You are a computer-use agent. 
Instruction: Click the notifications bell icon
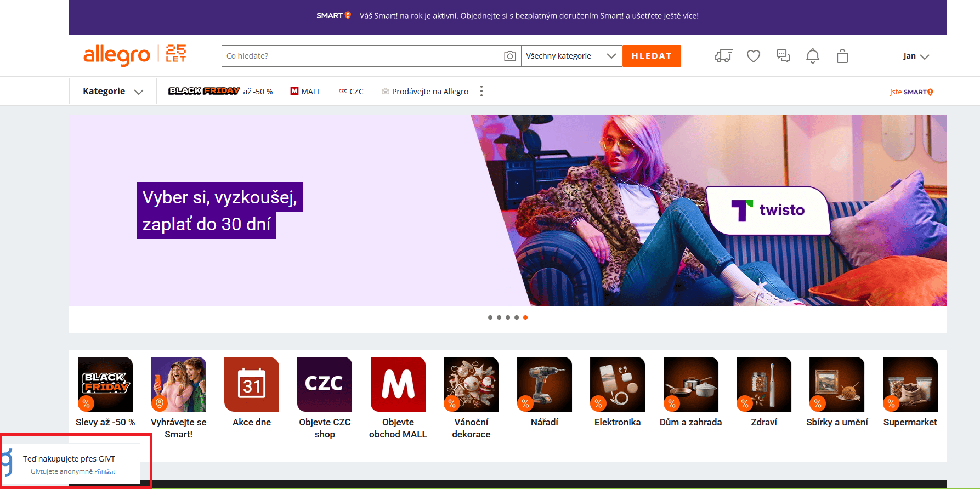pos(813,56)
